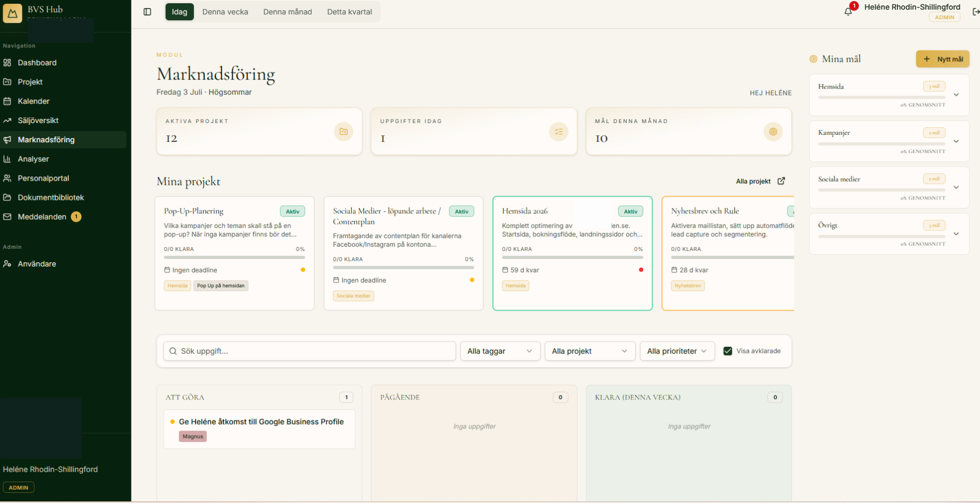Open the Nyhetsbrev och Rule card

click(x=728, y=253)
